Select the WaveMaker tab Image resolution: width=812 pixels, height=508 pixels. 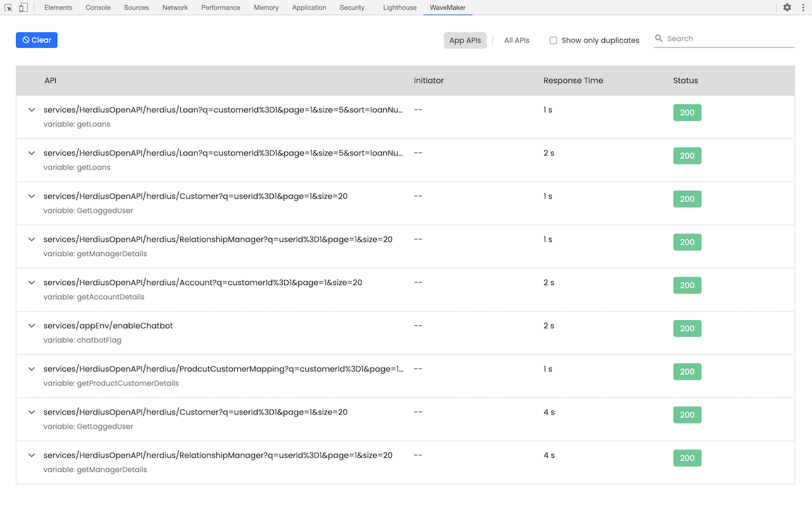tap(447, 8)
